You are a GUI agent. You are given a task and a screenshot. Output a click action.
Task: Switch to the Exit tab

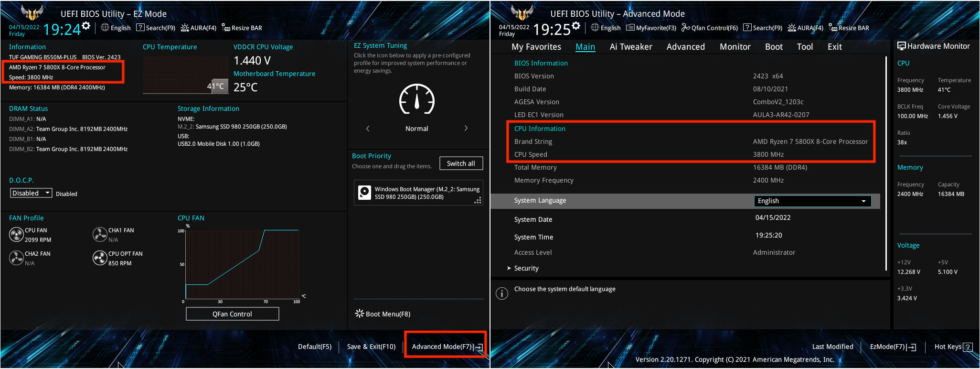[x=834, y=47]
